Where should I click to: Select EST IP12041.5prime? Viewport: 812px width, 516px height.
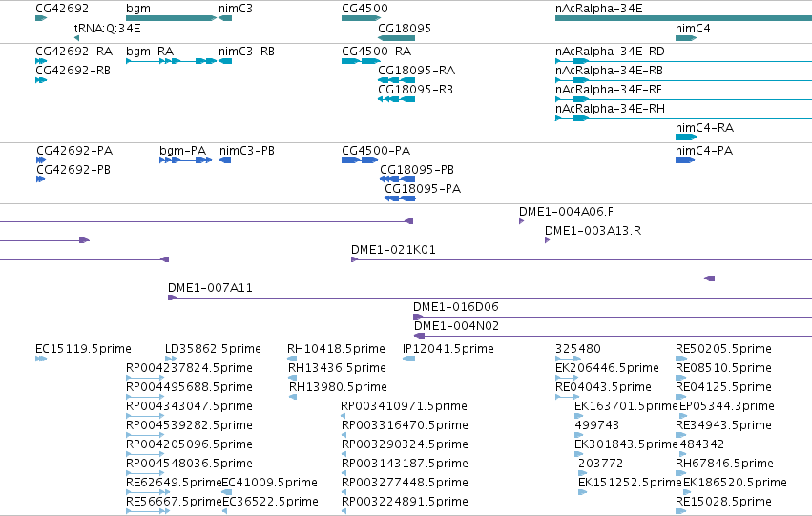coord(409,359)
